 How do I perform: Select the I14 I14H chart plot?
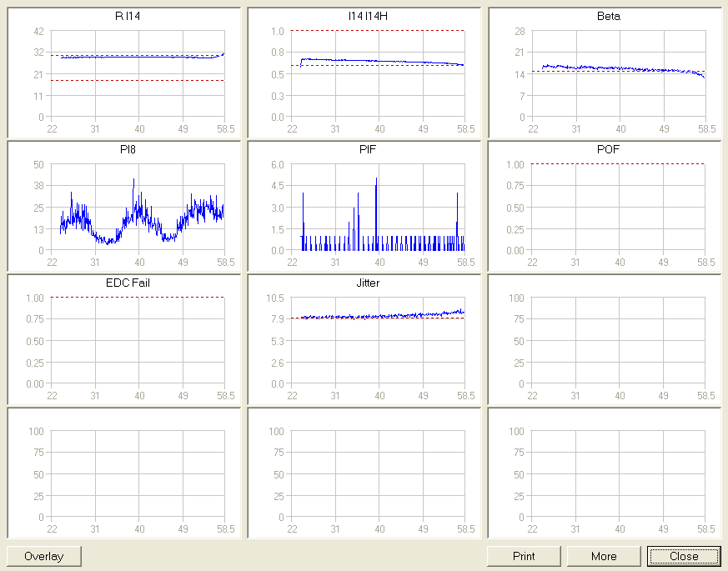point(378,74)
